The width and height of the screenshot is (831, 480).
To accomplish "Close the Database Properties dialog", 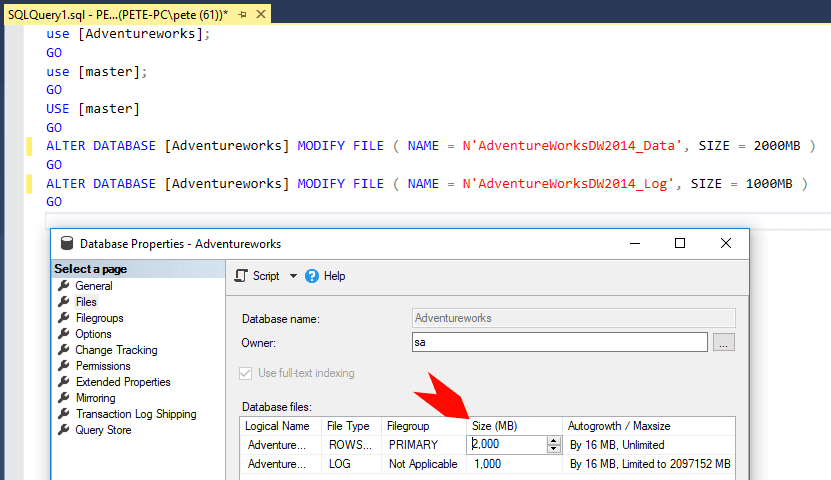I will 726,243.
